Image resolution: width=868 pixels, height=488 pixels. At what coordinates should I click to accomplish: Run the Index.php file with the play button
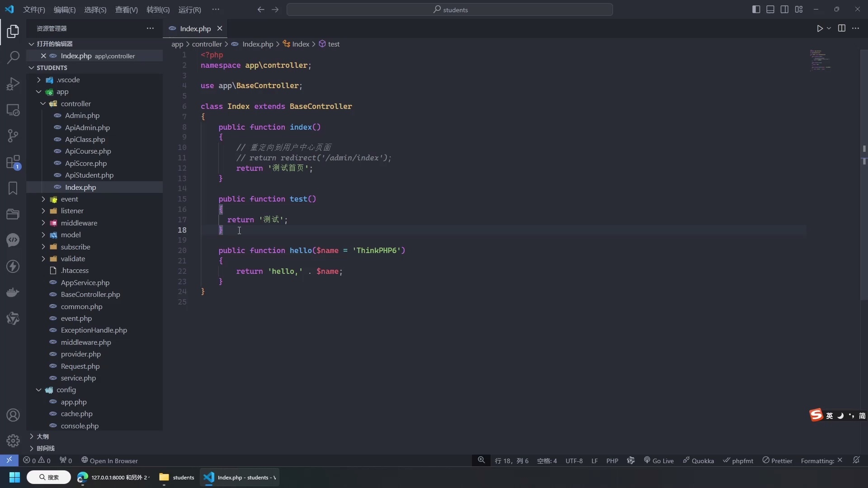(820, 28)
